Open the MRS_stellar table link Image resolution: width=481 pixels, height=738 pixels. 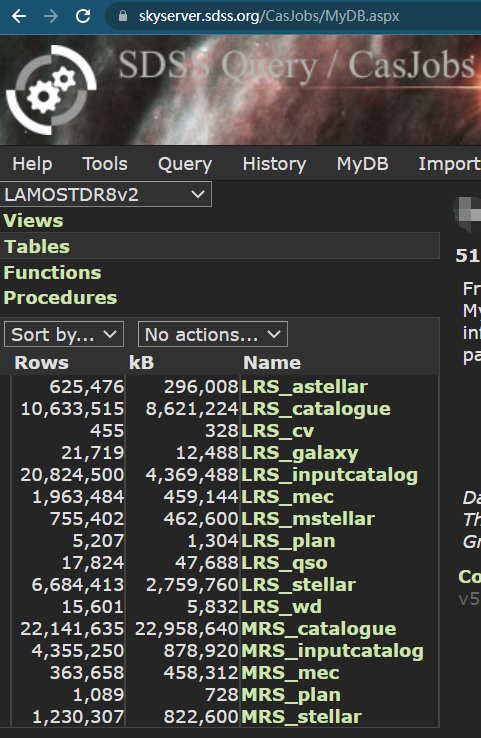point(301,717)
